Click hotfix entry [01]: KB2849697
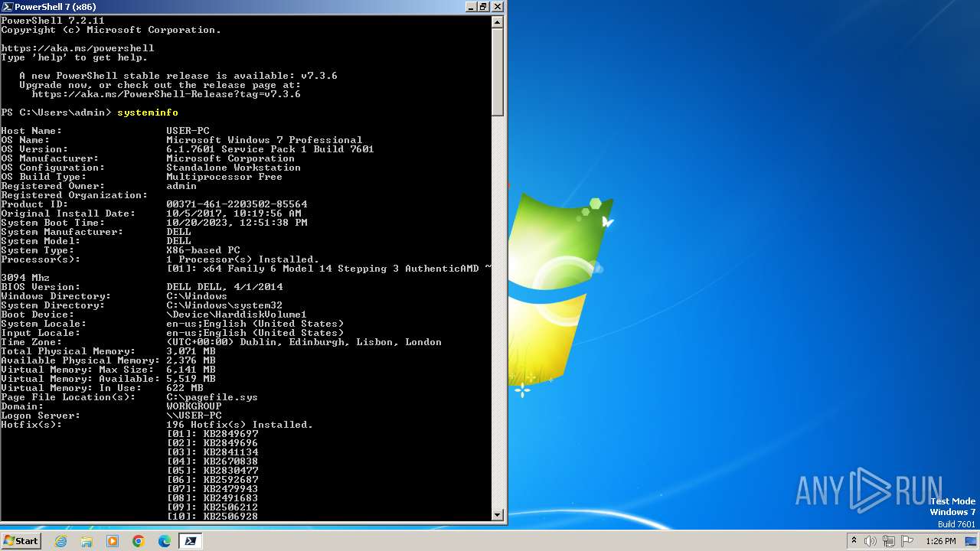The width and height of the screenshot is (980, 551). (x=212, y=434)
